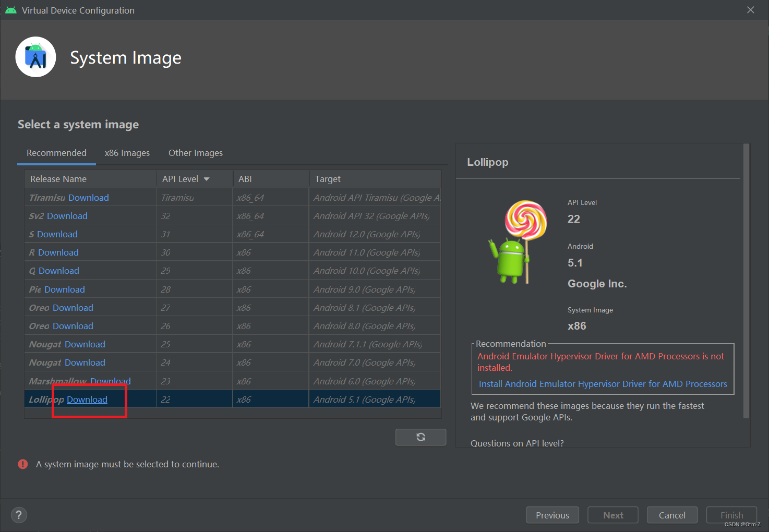Click the Android icon in the title bar

tap(10, 10)
